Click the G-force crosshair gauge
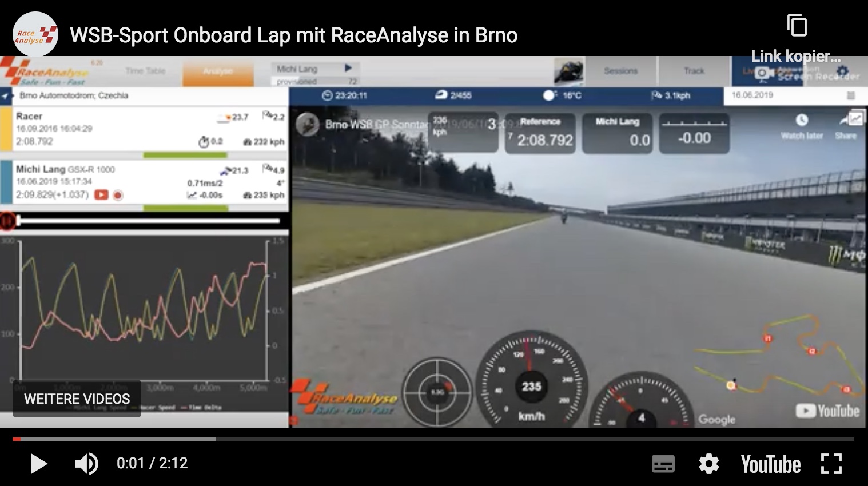The width and height of the screenshot is (868, 486). [x=437, y=392]
